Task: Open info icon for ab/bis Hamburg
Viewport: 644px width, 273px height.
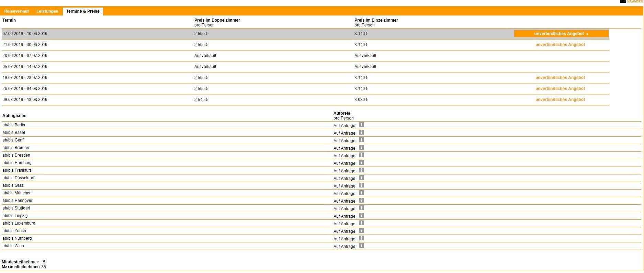Action: [361, 162]
